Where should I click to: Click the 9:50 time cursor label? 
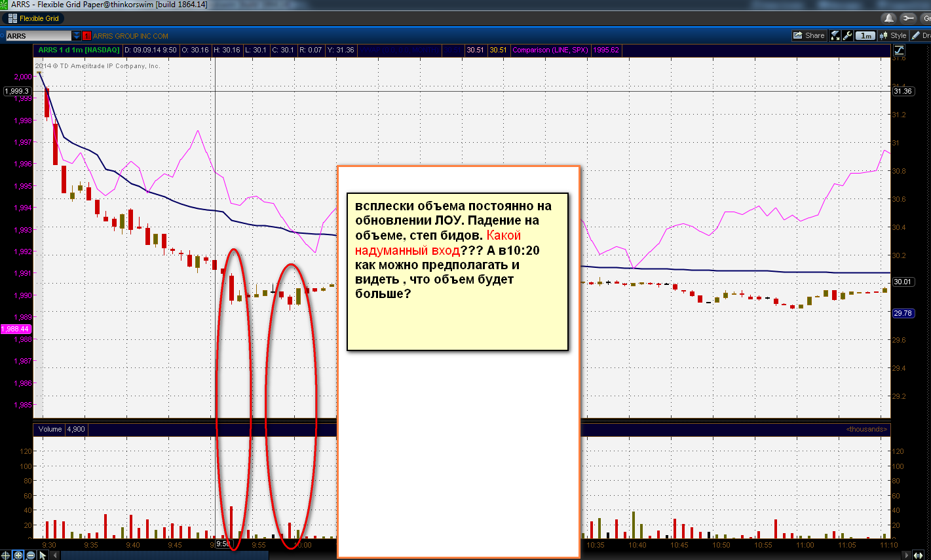pyautogui.click(x=223, y=544)
